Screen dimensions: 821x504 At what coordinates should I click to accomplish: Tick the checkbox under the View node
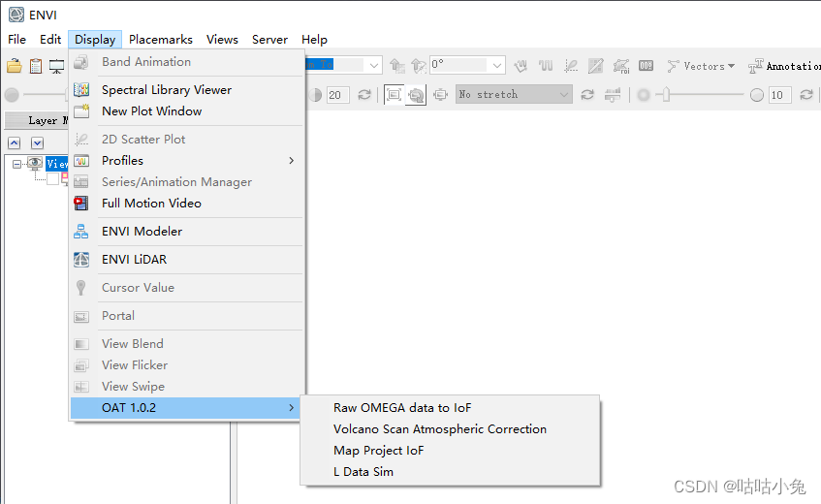53,179
